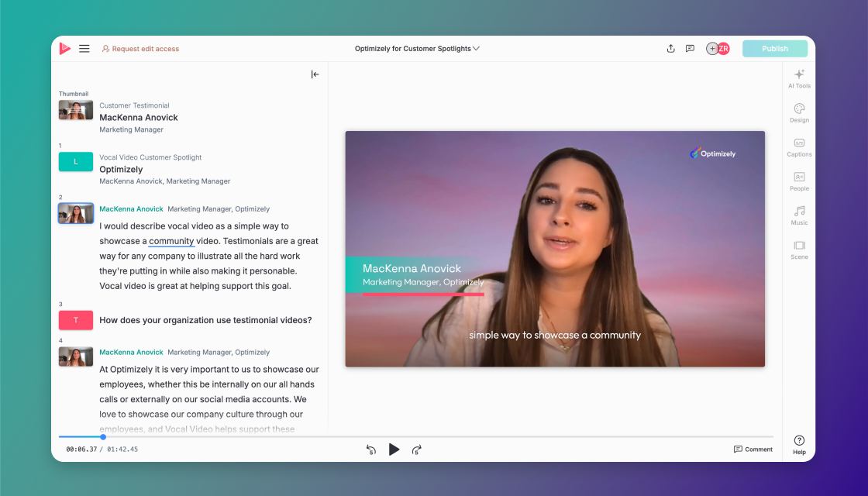Open the People panel
The image size is (868, 496).
(799, 181)
